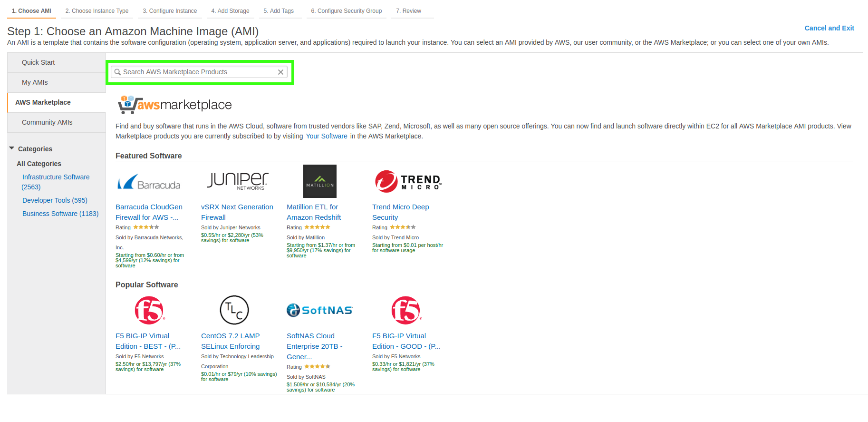Select the My AMIs sidebar tab
Screen dimensions: 868x422
point(57,82)
